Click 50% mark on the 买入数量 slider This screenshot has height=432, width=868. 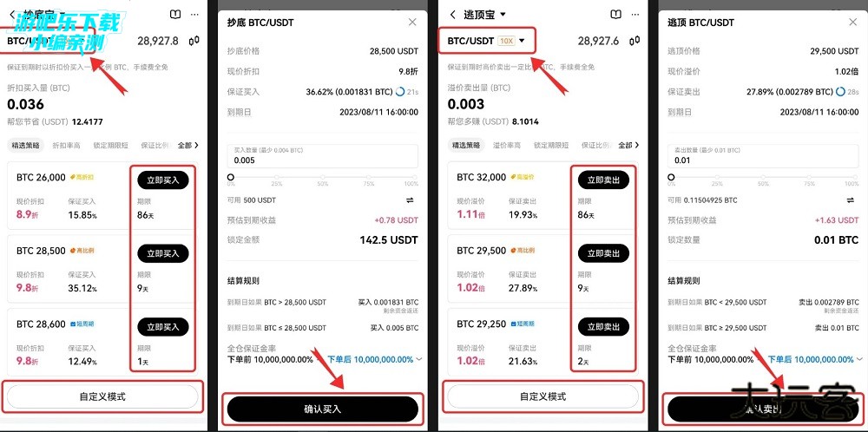pos(321,178)
